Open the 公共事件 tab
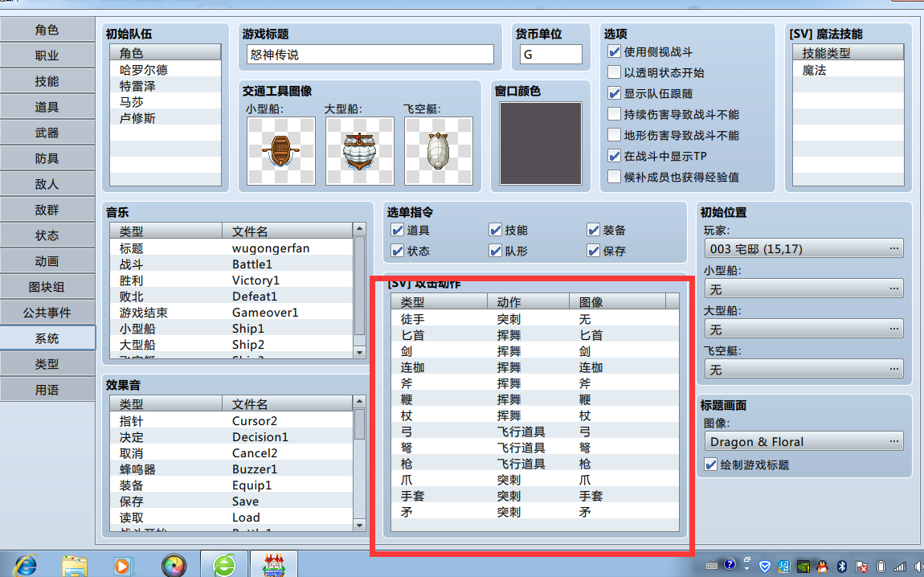924x577 pixels. [x=47, y=313]
